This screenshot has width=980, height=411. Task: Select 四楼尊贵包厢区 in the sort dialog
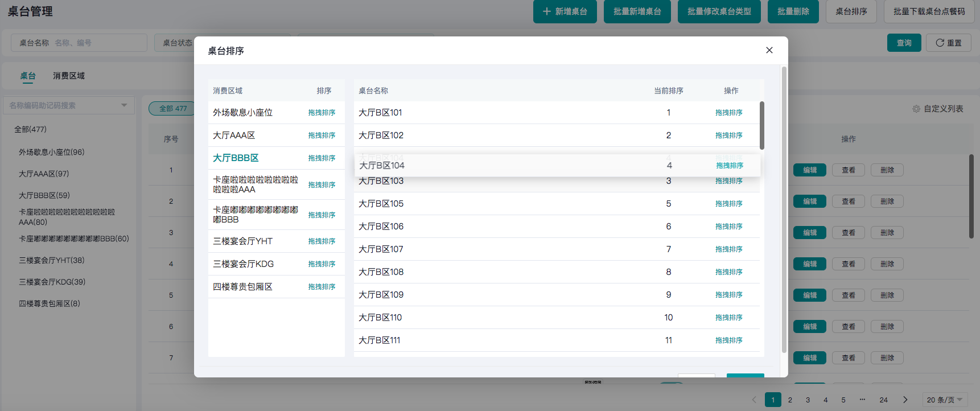point(242,287)
